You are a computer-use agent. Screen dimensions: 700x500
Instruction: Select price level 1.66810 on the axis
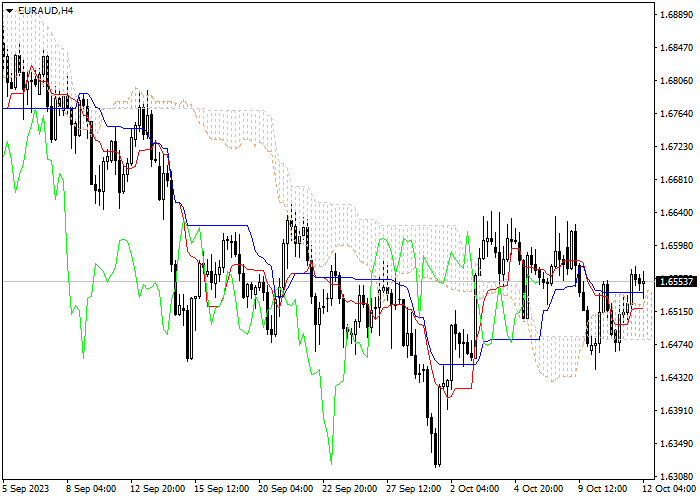pos(676,180)
